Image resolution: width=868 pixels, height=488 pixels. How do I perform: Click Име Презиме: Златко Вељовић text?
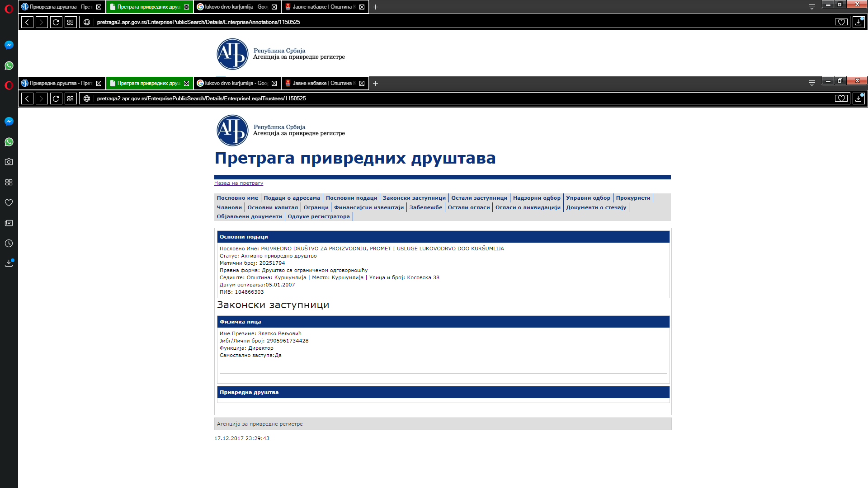260,333
